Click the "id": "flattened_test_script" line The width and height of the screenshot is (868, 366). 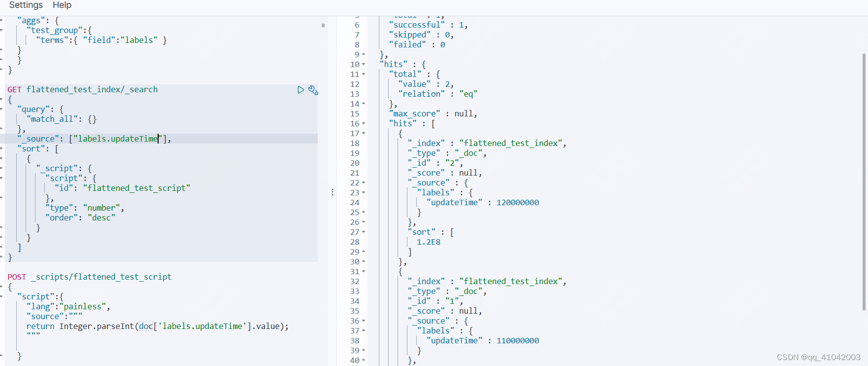(122, 188)
